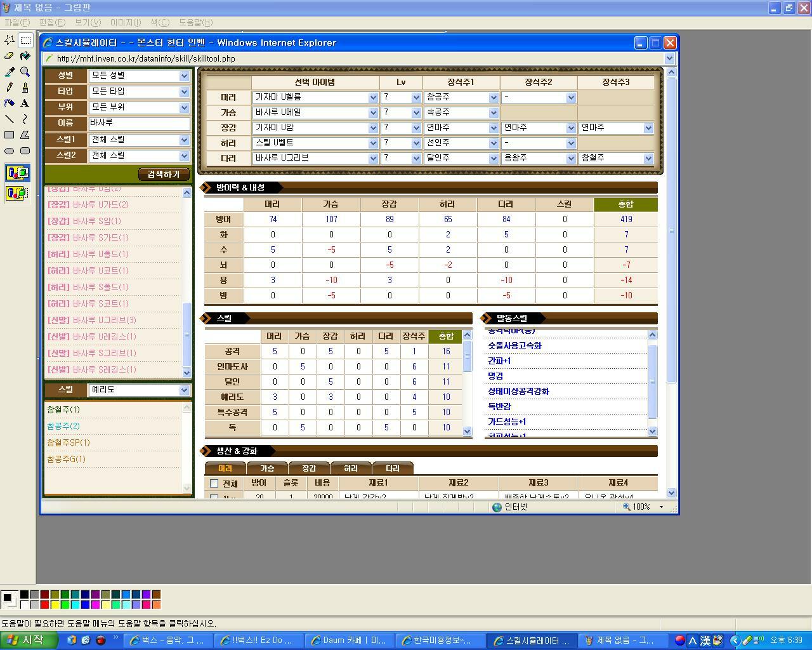Pick the black color in the palette
Screen dimensions: 812x650
pyautogui.click(x=24, y=595)
